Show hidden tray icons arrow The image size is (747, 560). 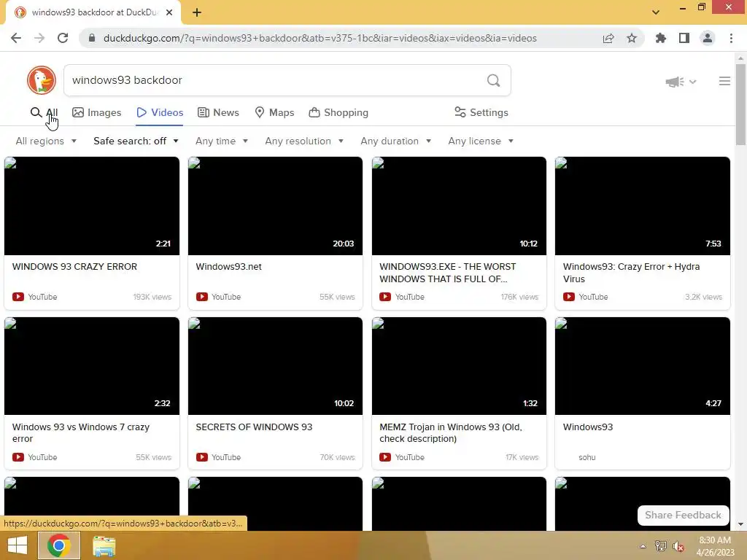tap(643, 546)
